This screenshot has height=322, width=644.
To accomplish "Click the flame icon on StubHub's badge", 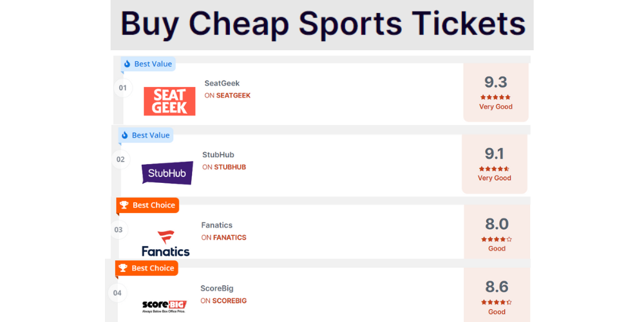I will click(125, 135).
